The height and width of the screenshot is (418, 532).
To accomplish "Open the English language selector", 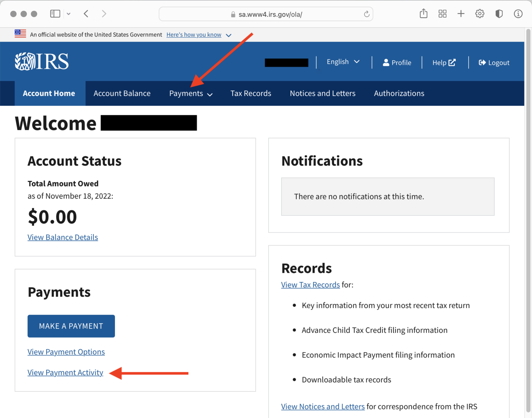I will [343, 62].
